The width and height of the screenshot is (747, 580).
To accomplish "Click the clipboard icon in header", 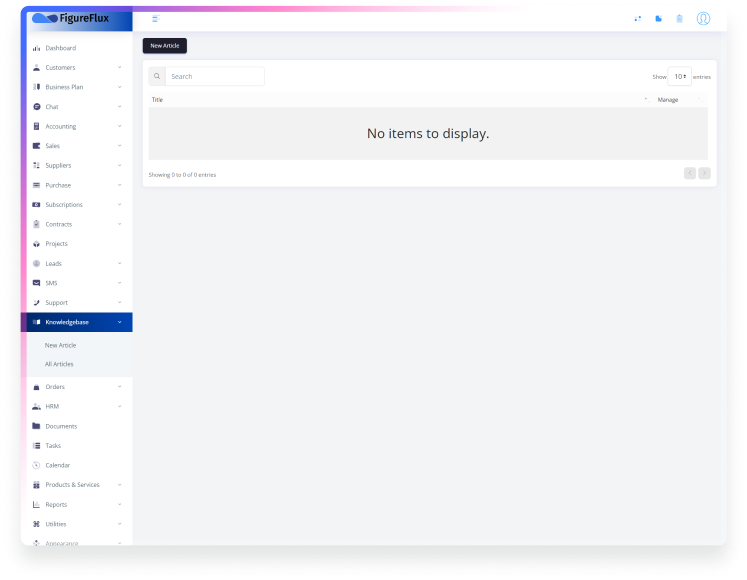I will [680, 18].
